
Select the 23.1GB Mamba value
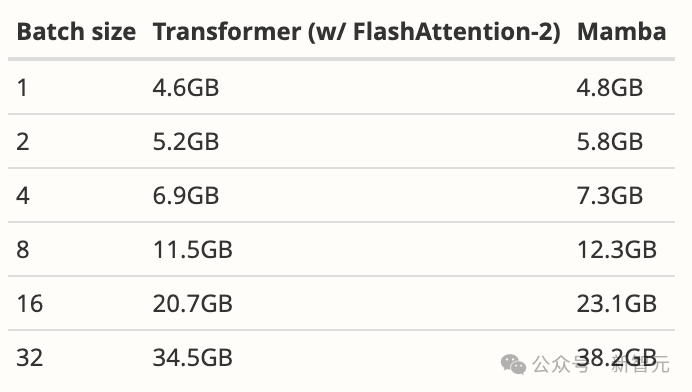617,304
